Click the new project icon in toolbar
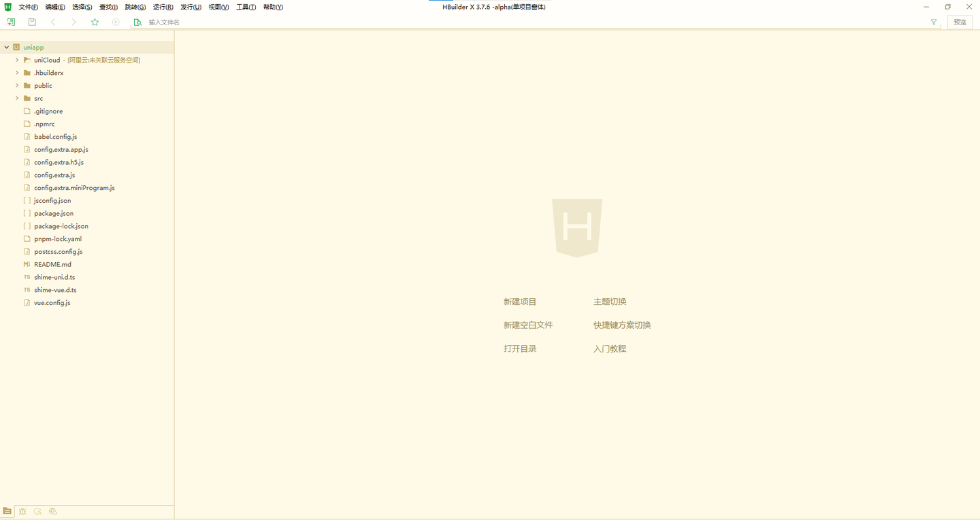 [11, 22]
